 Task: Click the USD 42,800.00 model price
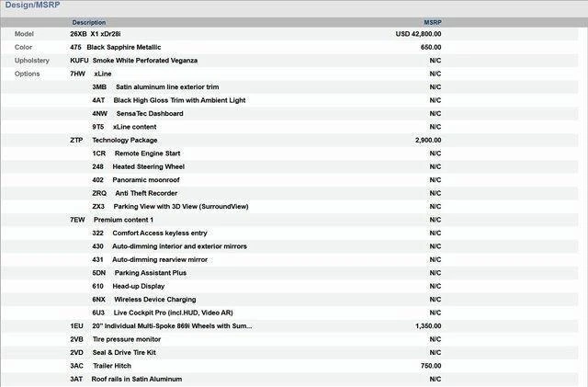[418, 34]
